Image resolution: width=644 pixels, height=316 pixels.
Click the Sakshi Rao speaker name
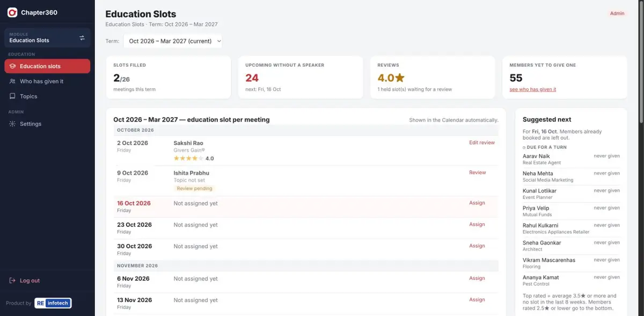pyautogui.click(x=188, y=143)
